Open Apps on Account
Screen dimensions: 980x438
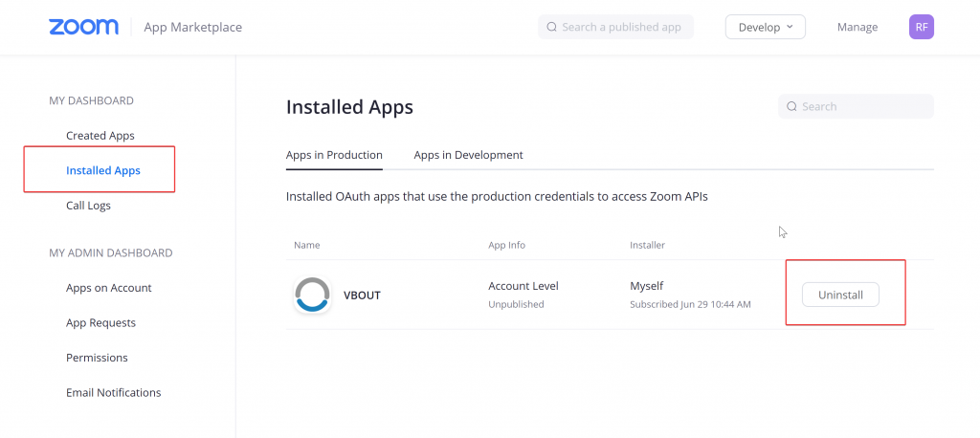(x=109, y=288)
